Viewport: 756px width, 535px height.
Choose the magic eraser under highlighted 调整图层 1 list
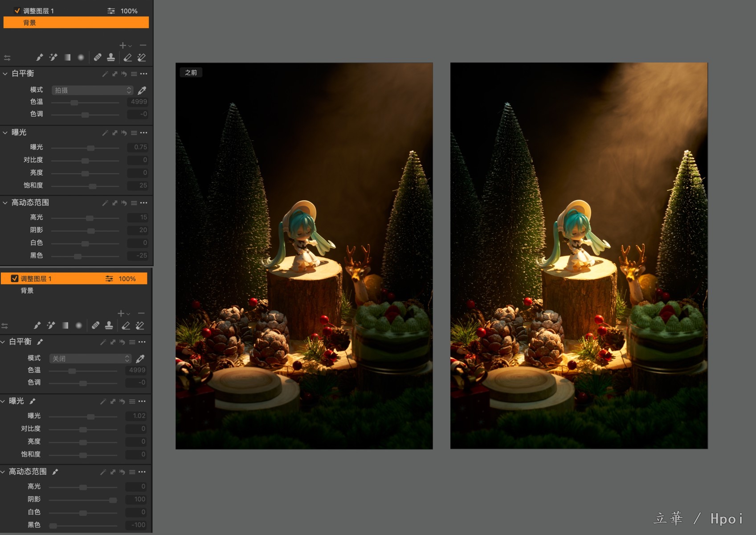pyautogui.click(x=140, y=326)
